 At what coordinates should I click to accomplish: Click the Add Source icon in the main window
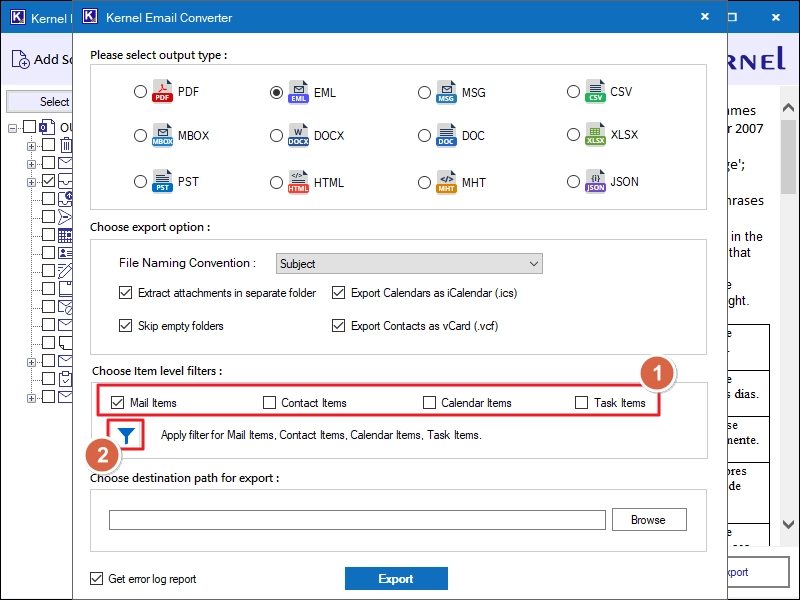tap(20, 59)
